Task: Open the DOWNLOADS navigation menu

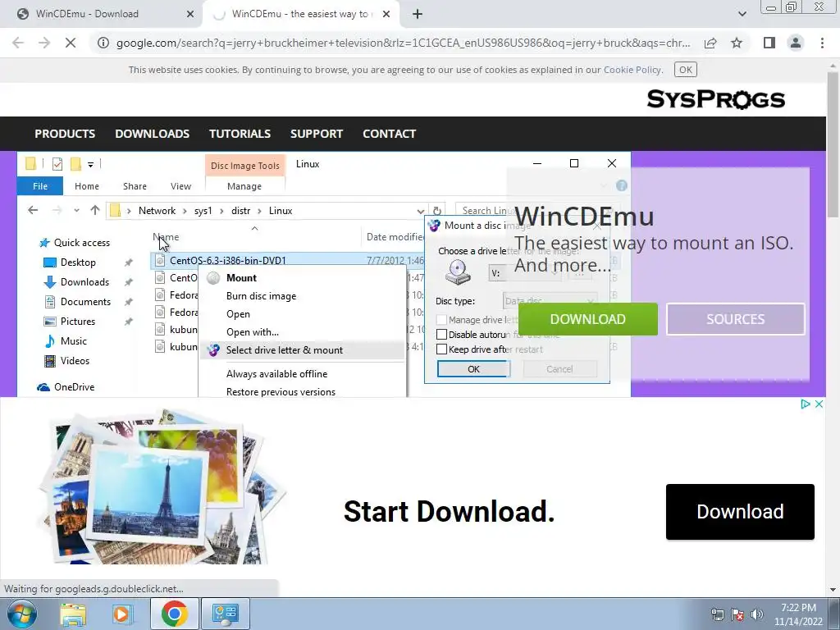Action: coord(152,134)
